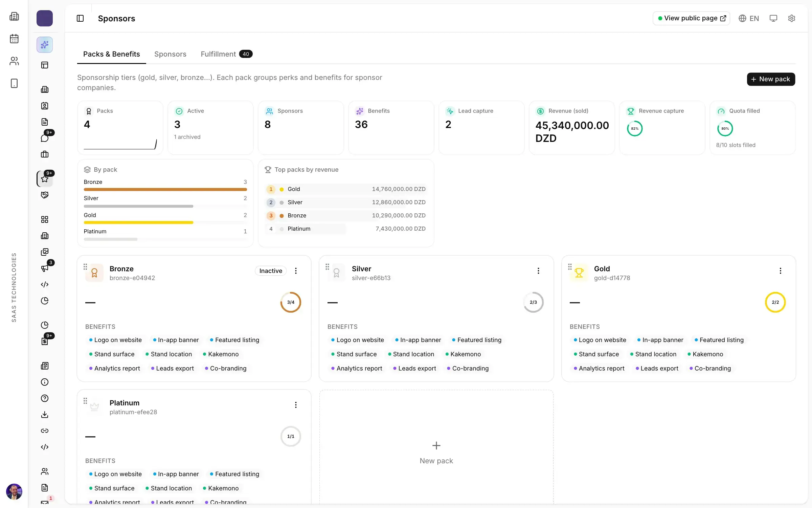Open the people icon in left rail

coord(14,61)
